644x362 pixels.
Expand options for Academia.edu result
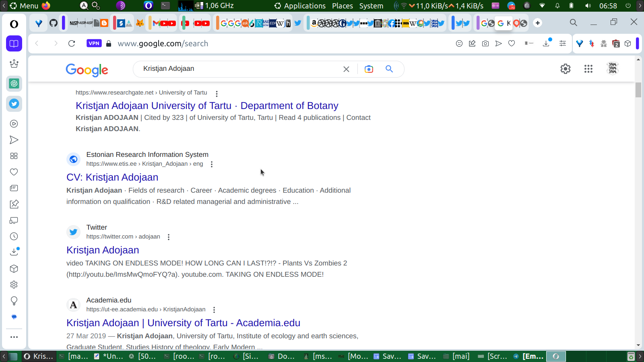214,310
